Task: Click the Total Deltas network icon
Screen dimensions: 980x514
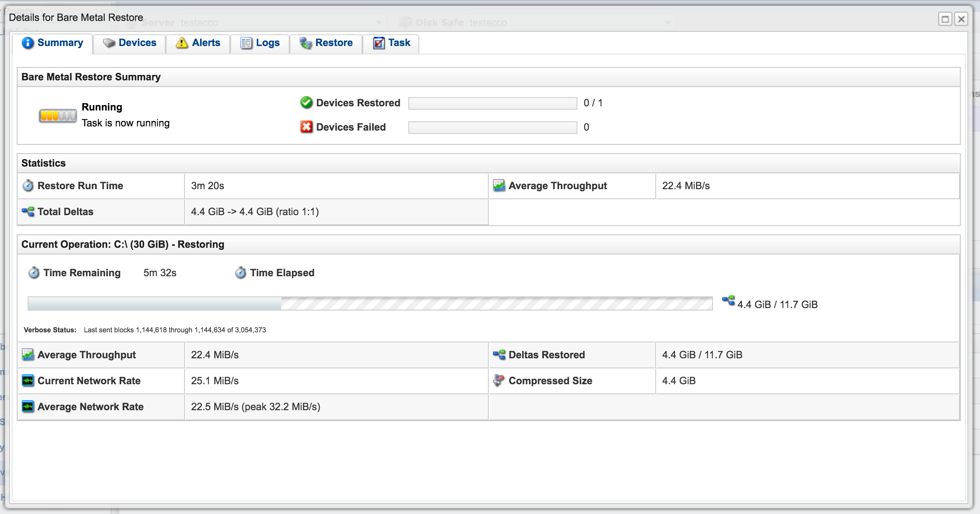Action: coord(28,211)
